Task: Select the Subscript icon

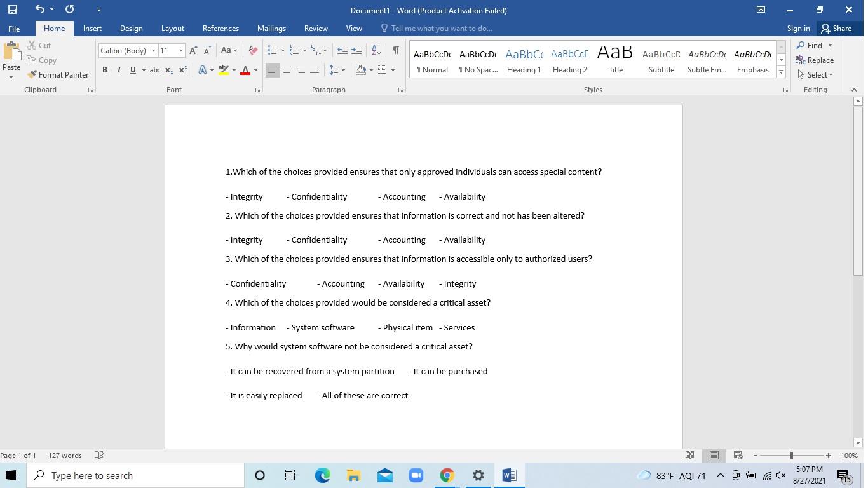Action: (168, 70)
